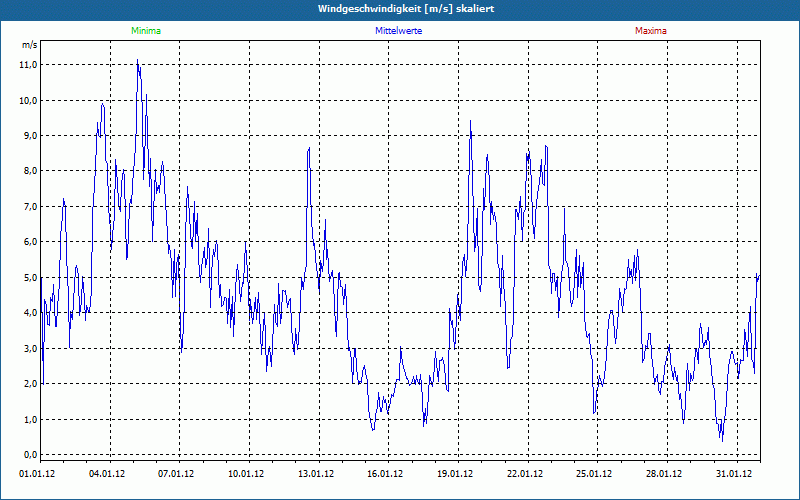Screen dimensions: 800x500
Task: Click the 13.01.12 date label
Action: coord(316,474)
